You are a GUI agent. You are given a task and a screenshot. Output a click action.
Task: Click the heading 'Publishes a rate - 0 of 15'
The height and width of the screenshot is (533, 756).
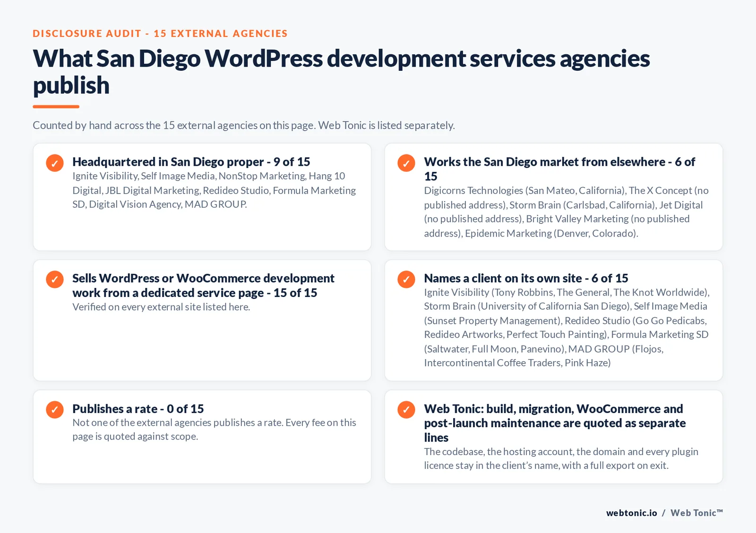(x=138, y=409)
